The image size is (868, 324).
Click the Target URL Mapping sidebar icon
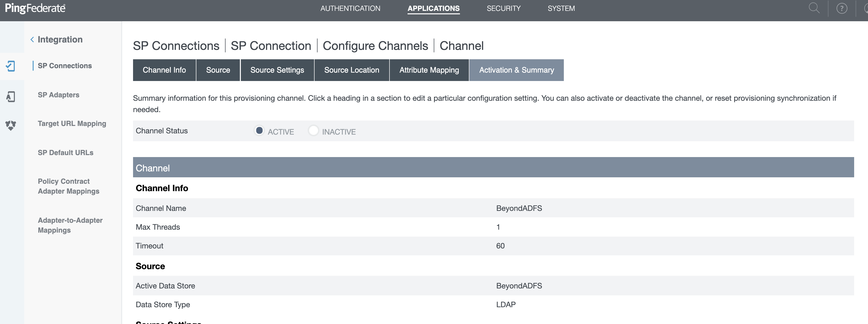click(x=11, y=125)
